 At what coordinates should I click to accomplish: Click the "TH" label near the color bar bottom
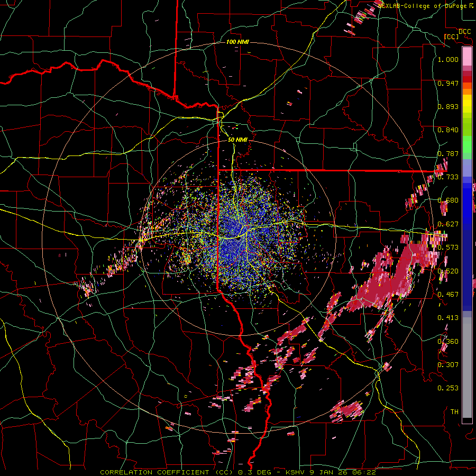[x=454, y=412]
